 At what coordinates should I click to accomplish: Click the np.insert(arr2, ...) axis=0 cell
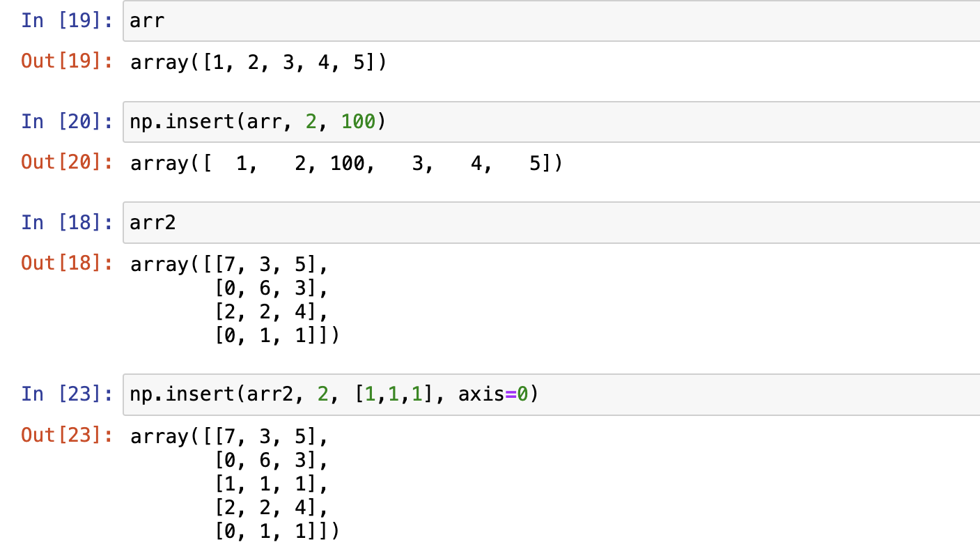coord(550,394)
